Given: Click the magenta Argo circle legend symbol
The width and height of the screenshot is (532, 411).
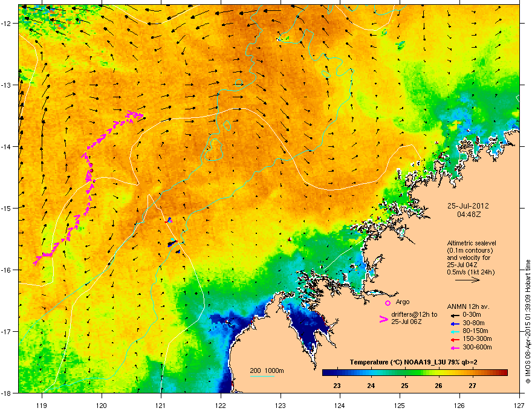Looking at the screenshot, I should click(x=388, y=303).
